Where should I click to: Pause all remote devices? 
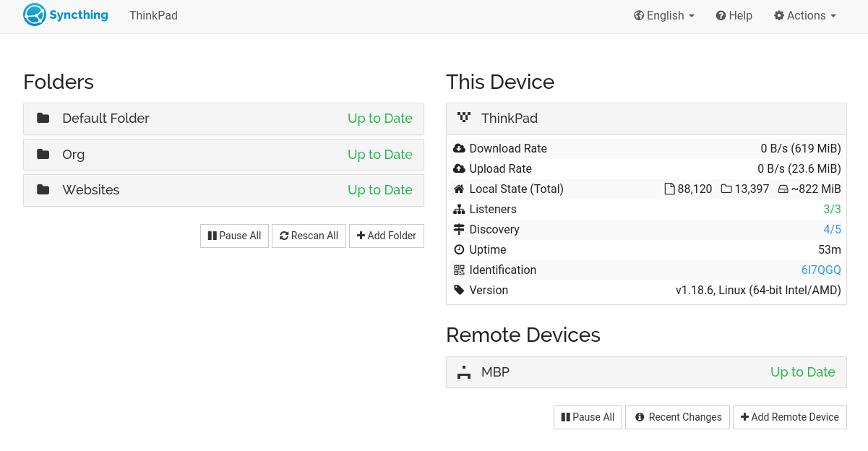pyautogui.click(x=588, y=417)
